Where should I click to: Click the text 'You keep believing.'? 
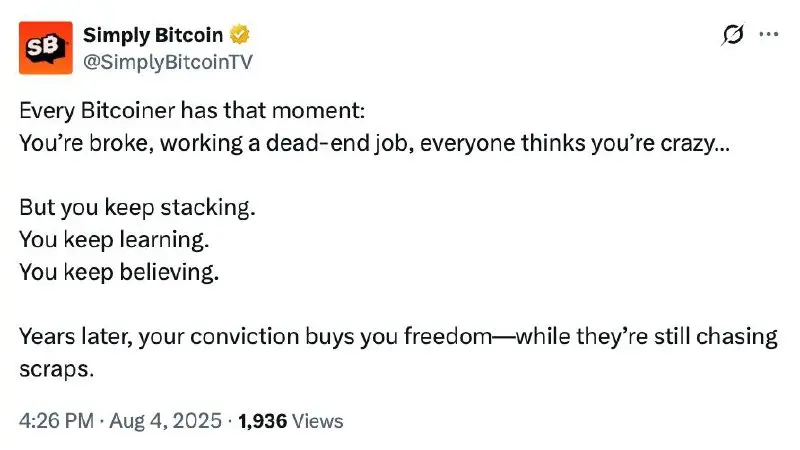pyautogui.click(x=119, y=272)
